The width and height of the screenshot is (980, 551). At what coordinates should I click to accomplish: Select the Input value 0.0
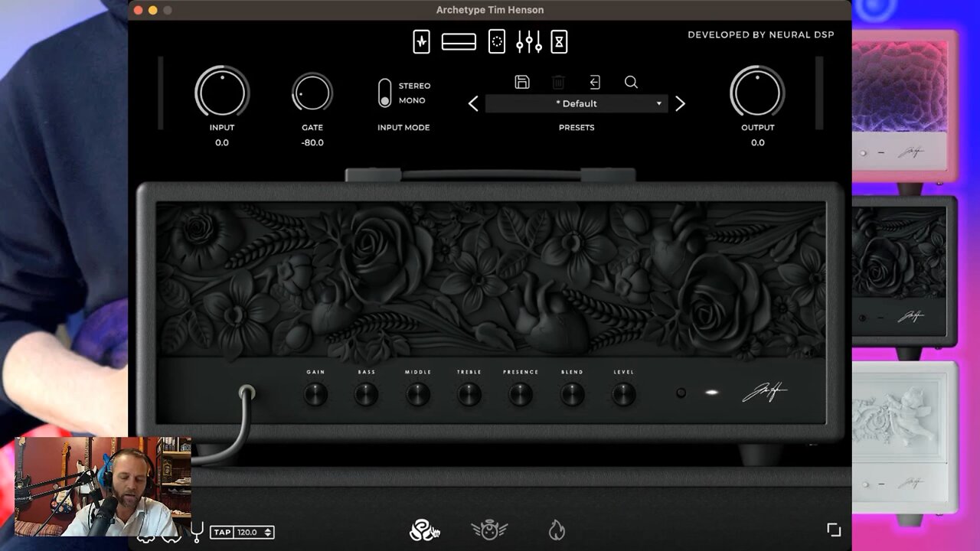click(222, 142)
